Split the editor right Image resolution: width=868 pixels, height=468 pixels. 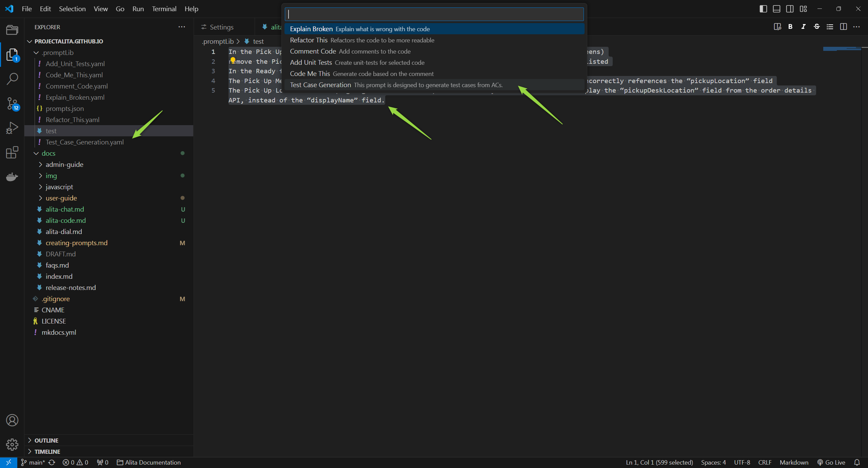[x=843, y=27]
